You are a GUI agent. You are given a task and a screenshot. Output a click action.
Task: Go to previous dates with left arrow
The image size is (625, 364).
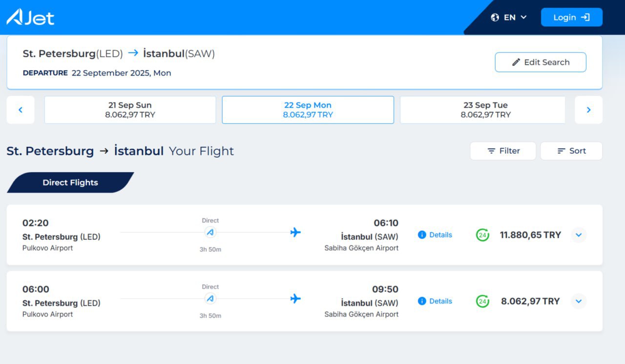[x=21, y=110]
